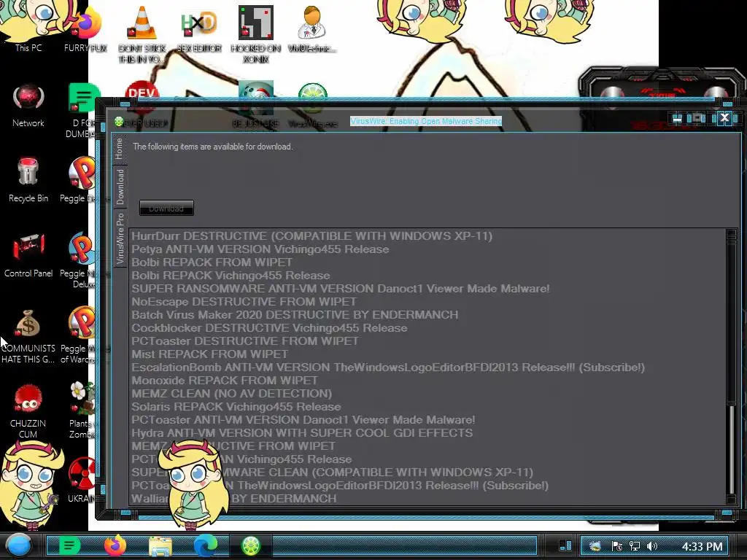Open the Recycle Bin
Image resolution: width=747 pixels, height=560 pixels.
[x=28, y=180]
